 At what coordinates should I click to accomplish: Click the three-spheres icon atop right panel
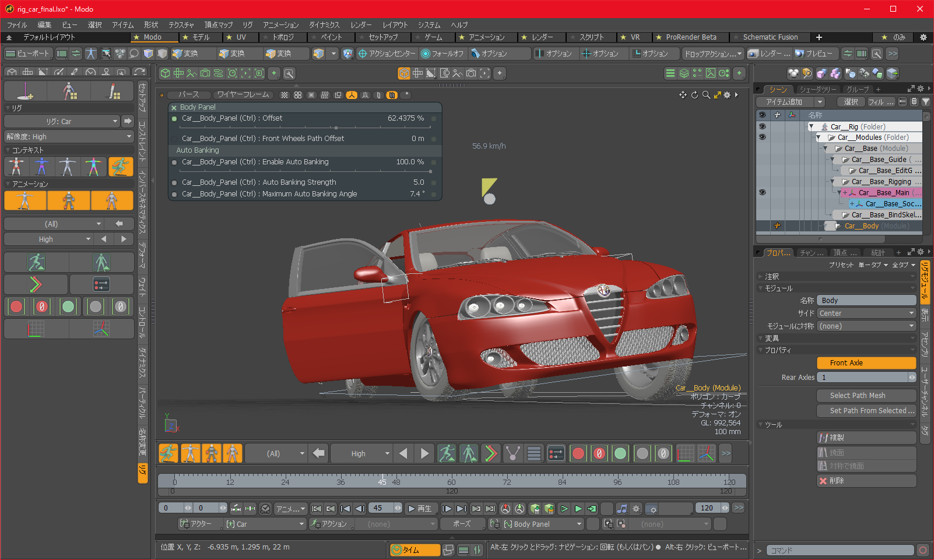pyautogui.click(x=793, y=73)
